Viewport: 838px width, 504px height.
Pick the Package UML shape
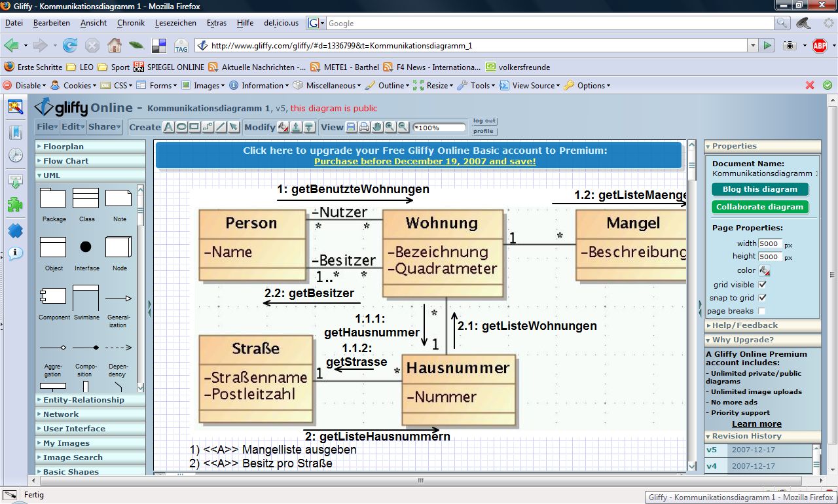tap(53, 198)
